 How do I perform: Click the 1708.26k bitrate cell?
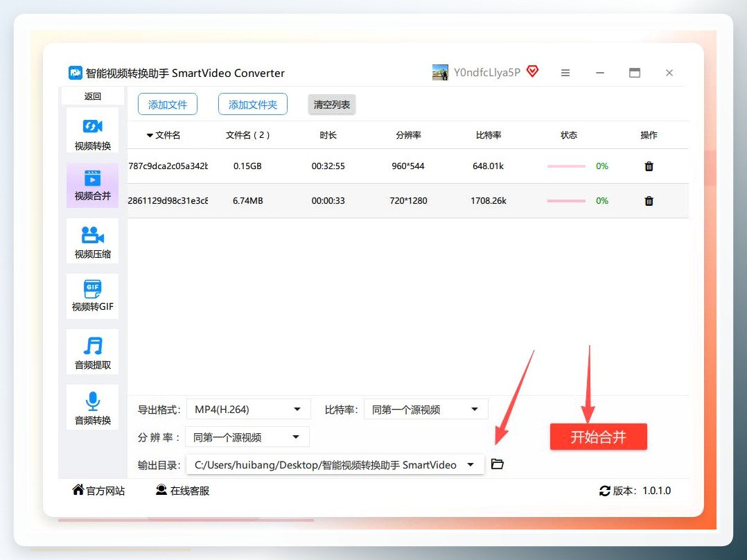point(489,201)
